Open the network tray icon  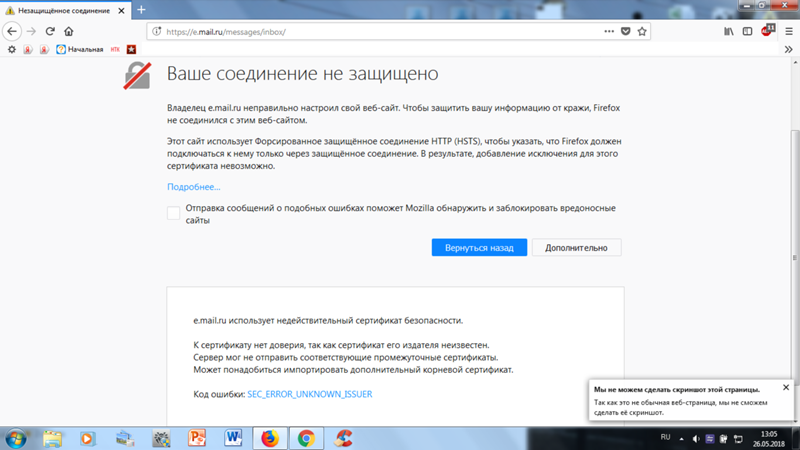(x=738, y=439)
